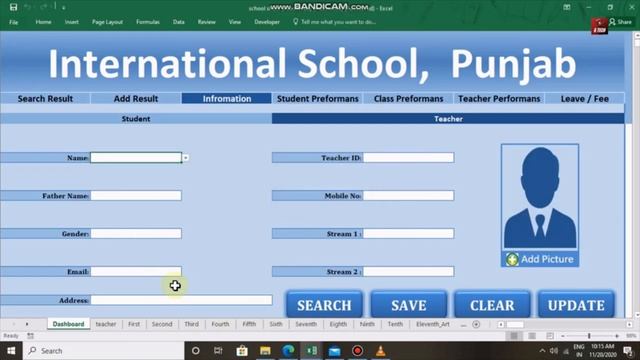Adjust the zoom slider handle
The height and width of the screenshot is (360, 640).
[x=589, y=336]
